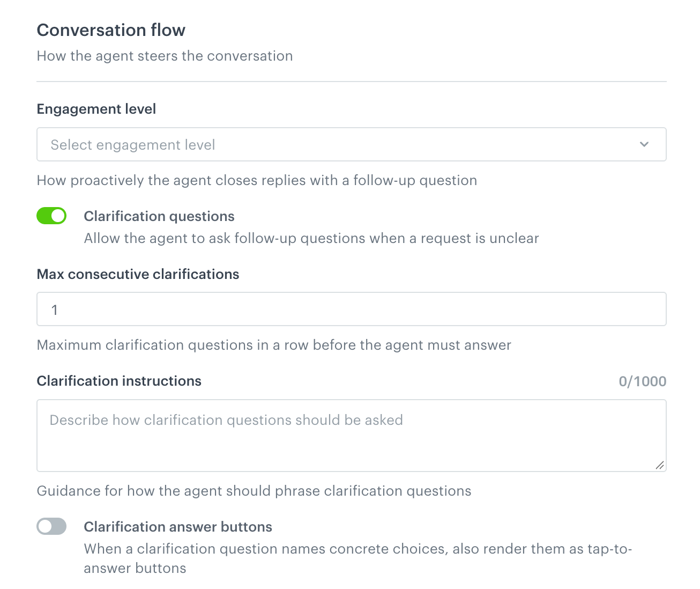
Task: Click the 'Maximum clarification questions in a row' hint
Action: (274, 345)
